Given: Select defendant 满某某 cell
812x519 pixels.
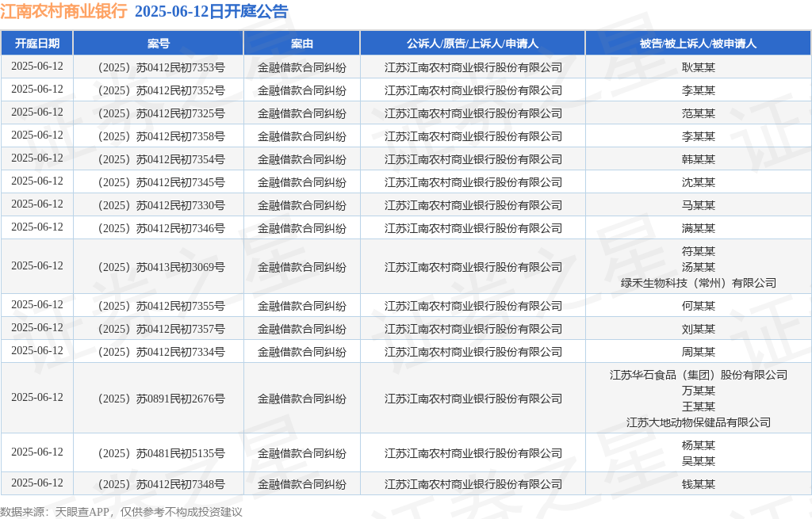Looking at the screenshot, I should [698, 228].
